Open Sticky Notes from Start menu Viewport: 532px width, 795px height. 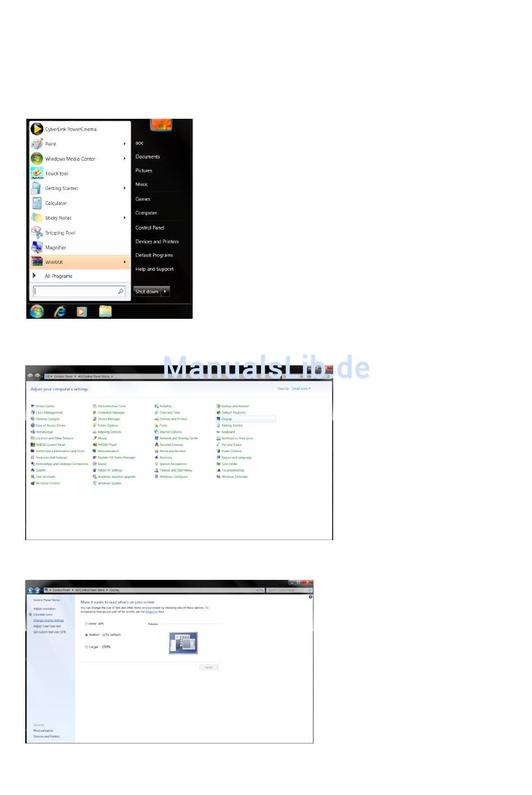(58, 218)
